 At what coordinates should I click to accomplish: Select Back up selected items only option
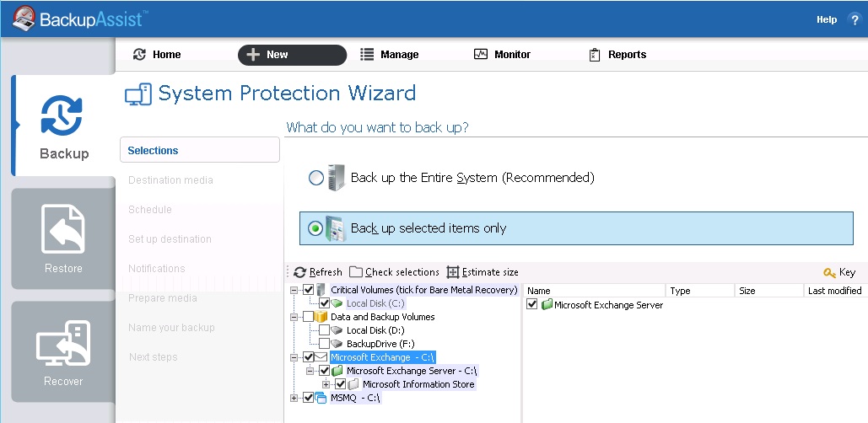coord(315,228)
